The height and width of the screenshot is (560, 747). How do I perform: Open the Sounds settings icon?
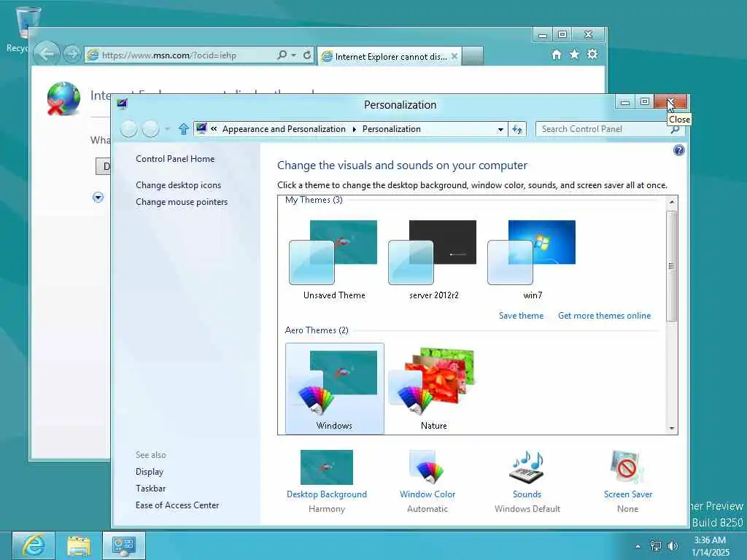[527, 467]
